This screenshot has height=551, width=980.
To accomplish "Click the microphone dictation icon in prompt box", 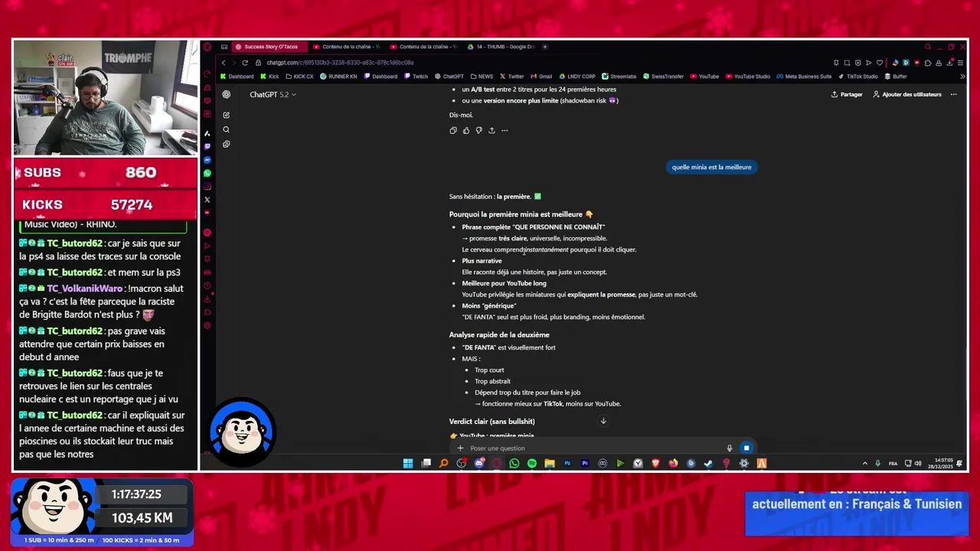I will tap(730, 448).
